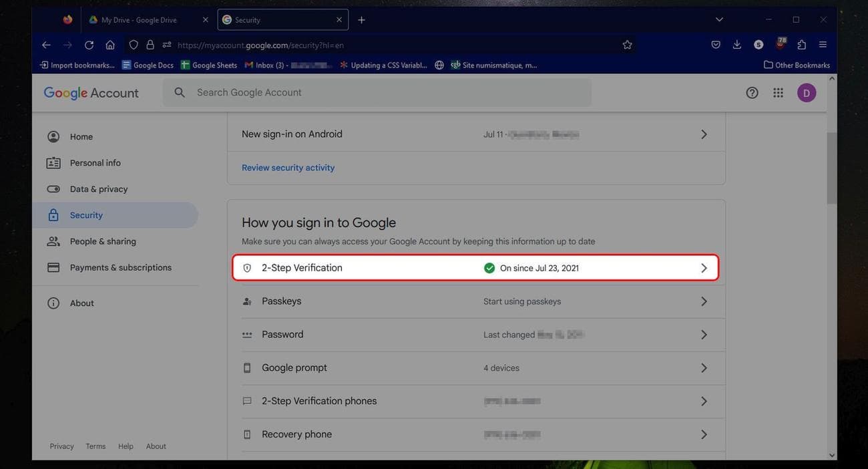Expand the 2-Step Verification row chevron
The image size is (868, 469).
click(x=704, y=267)
